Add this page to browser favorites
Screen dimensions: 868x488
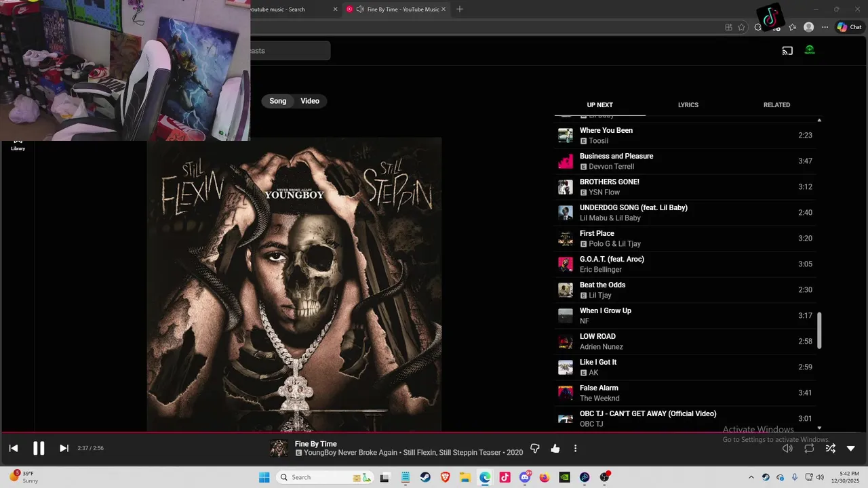click(x=741, y=27)
